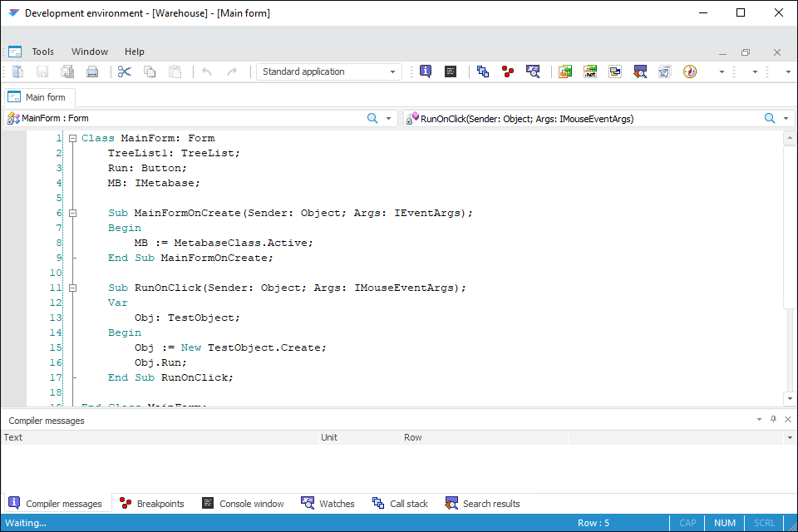Toggle auto-hide pin on Compiler messages panel
This screenshot has height=532, width=798.
(x=773, y=420)
